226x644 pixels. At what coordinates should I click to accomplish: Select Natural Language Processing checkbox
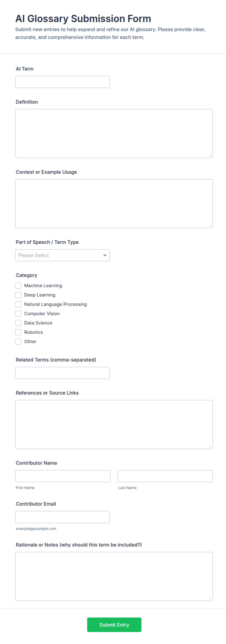click(x=18, y=304)
